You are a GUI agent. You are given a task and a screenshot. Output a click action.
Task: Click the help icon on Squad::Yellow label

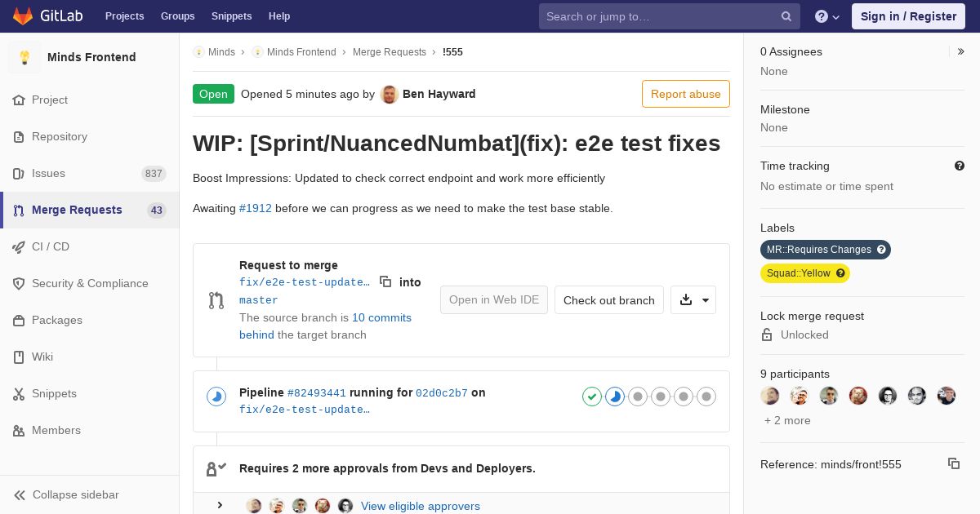coord(840,273)
